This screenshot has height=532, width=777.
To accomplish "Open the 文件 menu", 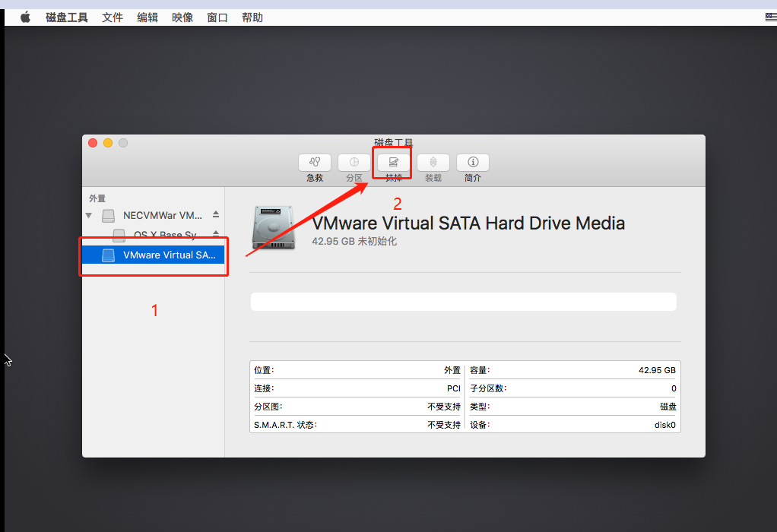I will [x=113, y=17].
